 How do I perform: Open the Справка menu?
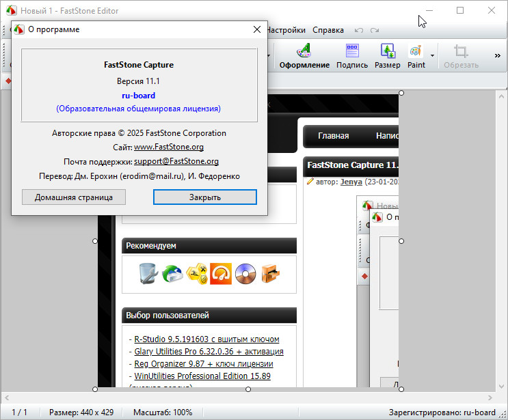328,30
